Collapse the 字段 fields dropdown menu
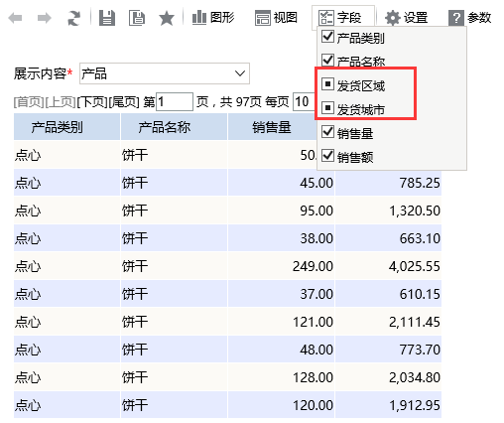This screenshot has height=423, width=504. tap(343, 17)
